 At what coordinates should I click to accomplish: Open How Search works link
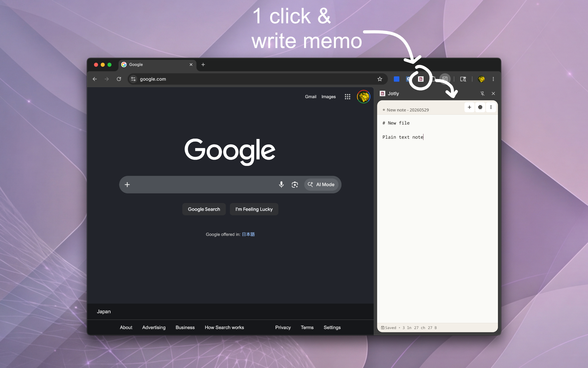[x=224, y=328]
